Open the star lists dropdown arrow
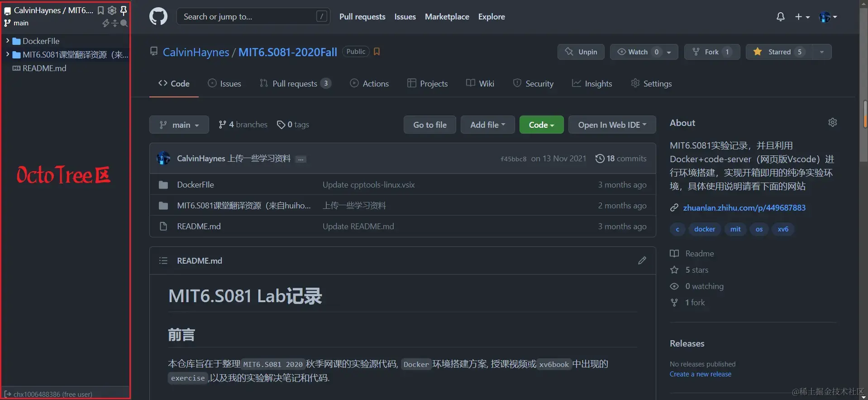Image resolution: width=868 pixels, height=400 pixels. [822, 52]
